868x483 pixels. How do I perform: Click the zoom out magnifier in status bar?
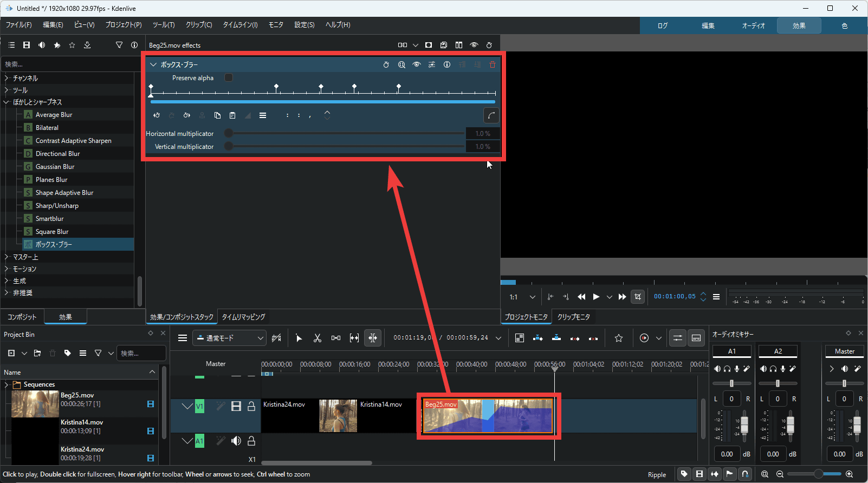coord(780,474)
